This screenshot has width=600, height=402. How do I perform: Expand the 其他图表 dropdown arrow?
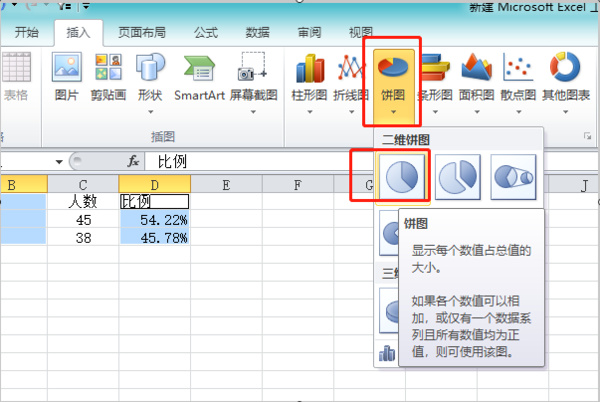[566, 112]
